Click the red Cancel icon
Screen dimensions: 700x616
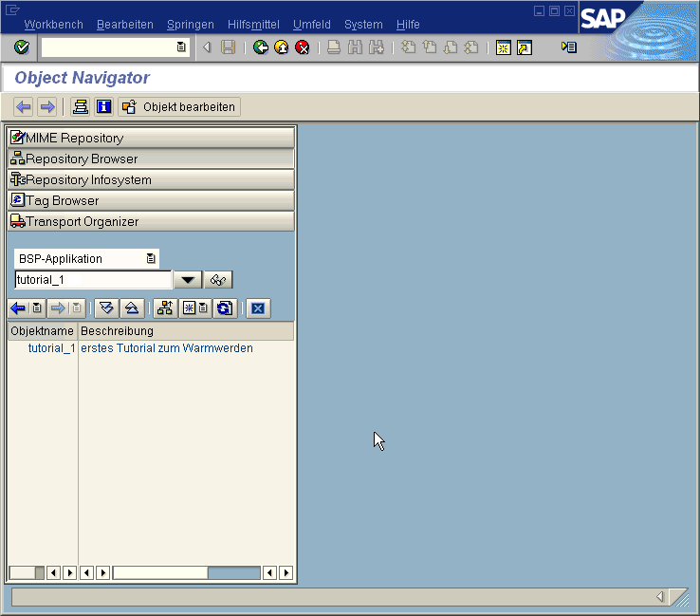click(x=303, y=47)
